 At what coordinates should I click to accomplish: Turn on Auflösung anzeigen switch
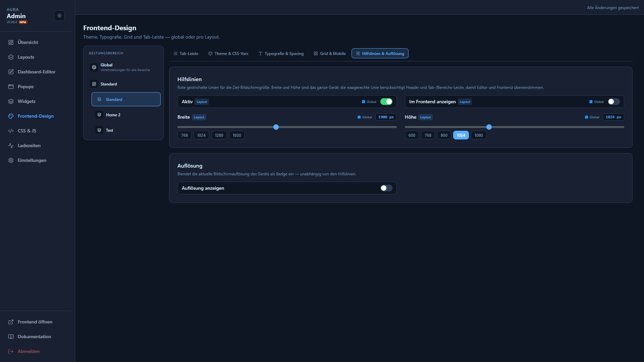pyautogui.click(x=386, y=188)
